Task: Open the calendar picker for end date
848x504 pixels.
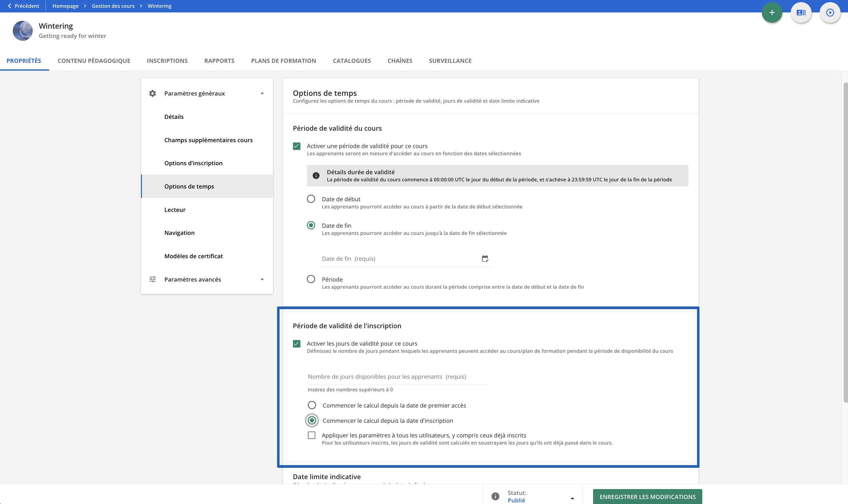Action: pyautogui.click(x=485, y=259)
